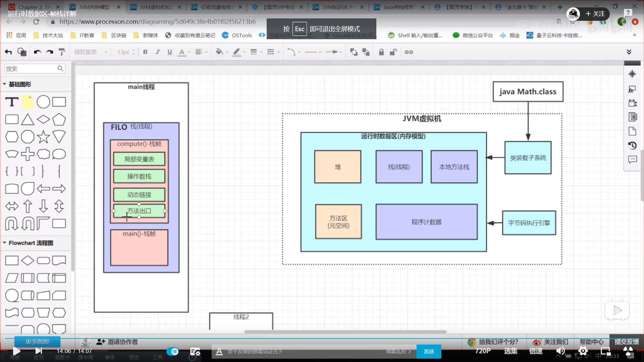Click the history clock icon in right panel
This screenshot has height=362, width=644.
(632, 145)
